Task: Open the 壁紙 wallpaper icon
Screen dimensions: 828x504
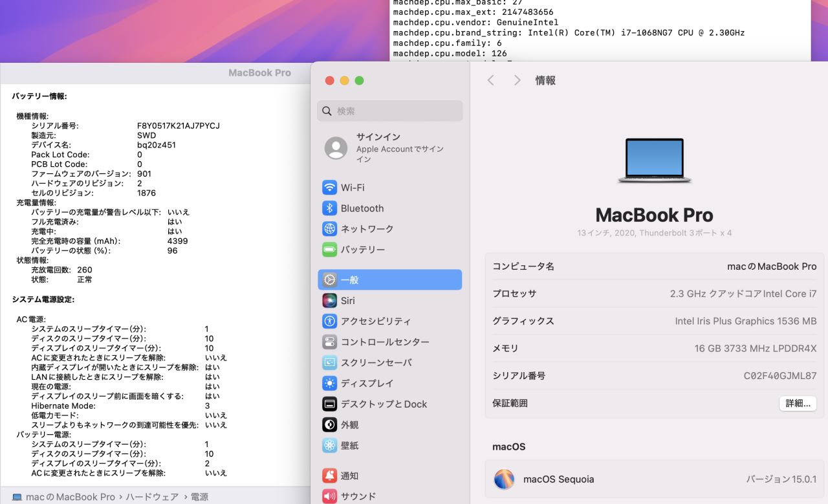Action: 330,446
